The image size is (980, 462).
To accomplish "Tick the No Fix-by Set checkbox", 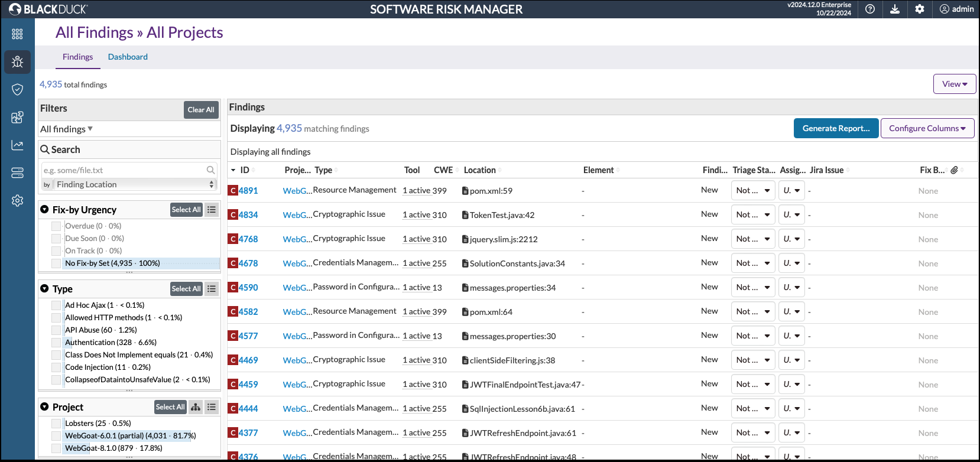I will pos(56,263).
